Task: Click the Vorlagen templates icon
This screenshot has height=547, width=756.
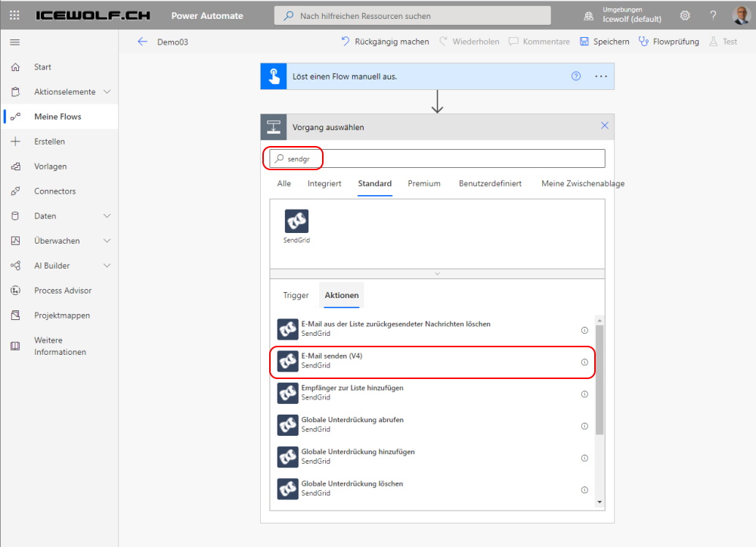Action: [15, 166]
